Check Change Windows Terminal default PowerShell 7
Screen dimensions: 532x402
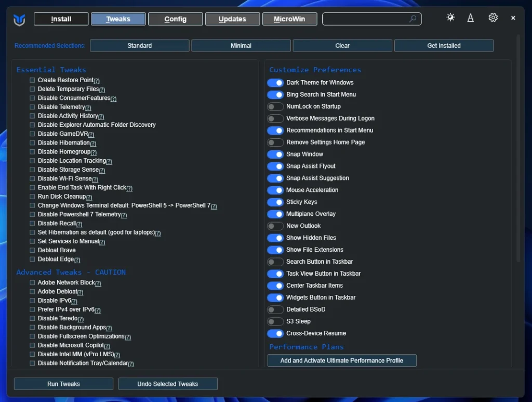[32, 205]
